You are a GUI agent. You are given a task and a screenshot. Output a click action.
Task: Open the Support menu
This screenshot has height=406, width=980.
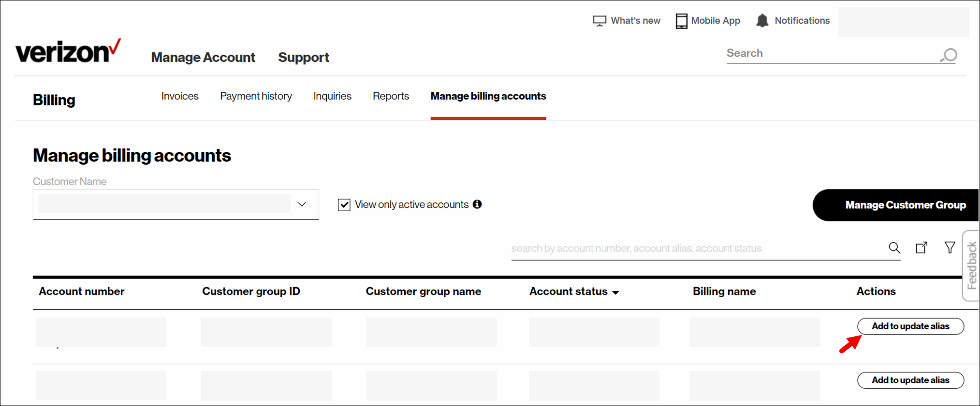[304, 57]
